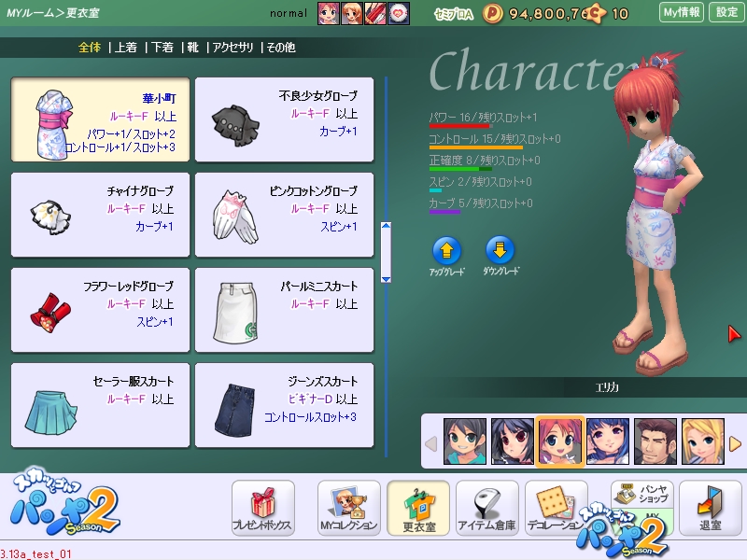Switch to the 上着 tab
747x560 pixels.
click(126, 48)
